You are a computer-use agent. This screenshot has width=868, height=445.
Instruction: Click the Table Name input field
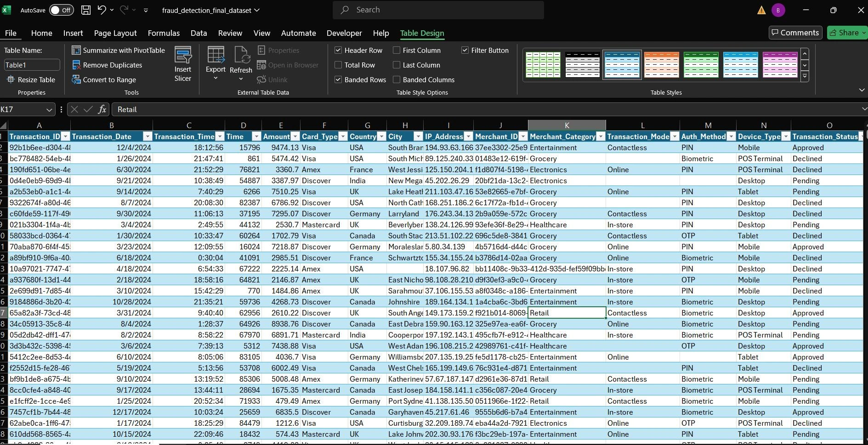[32, 65]
